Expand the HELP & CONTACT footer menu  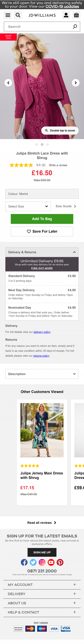[42, 612]
